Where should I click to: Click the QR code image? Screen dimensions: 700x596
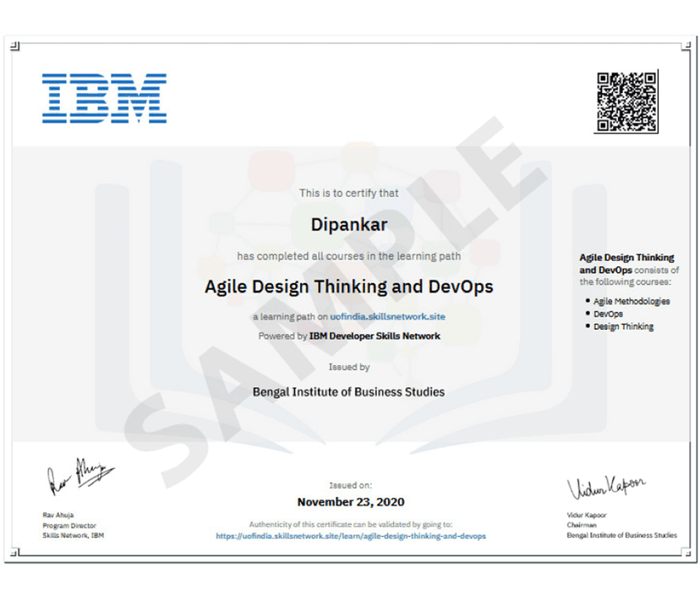point(626,101)
